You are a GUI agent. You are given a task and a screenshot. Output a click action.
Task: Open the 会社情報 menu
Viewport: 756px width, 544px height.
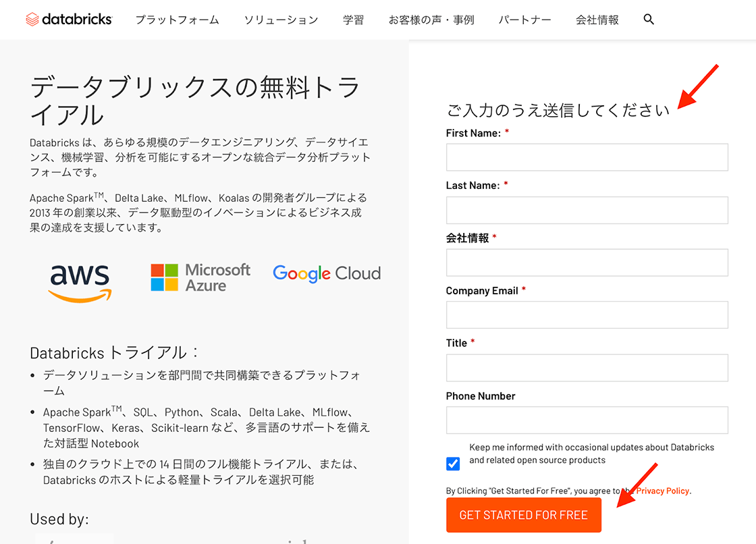(x=597, y=20)
